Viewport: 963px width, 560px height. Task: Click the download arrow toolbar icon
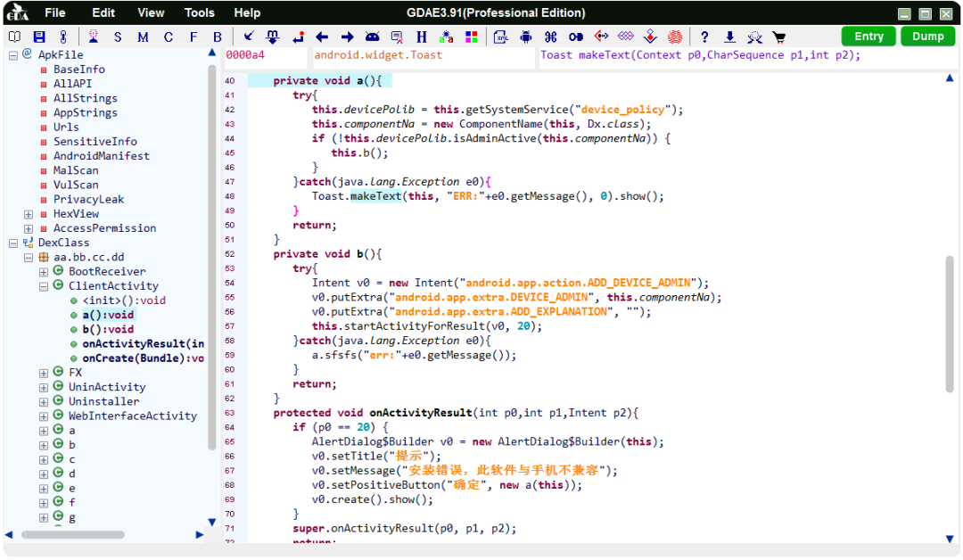point(729,37)
